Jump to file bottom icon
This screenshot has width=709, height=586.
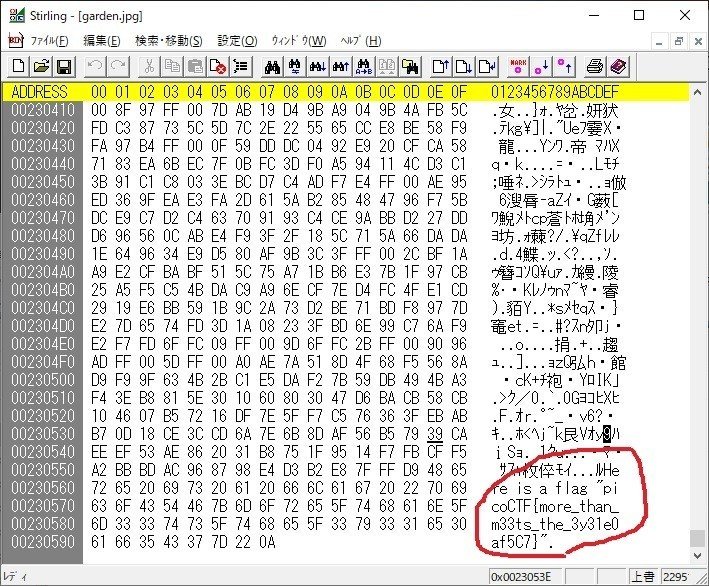coord(464,67)
